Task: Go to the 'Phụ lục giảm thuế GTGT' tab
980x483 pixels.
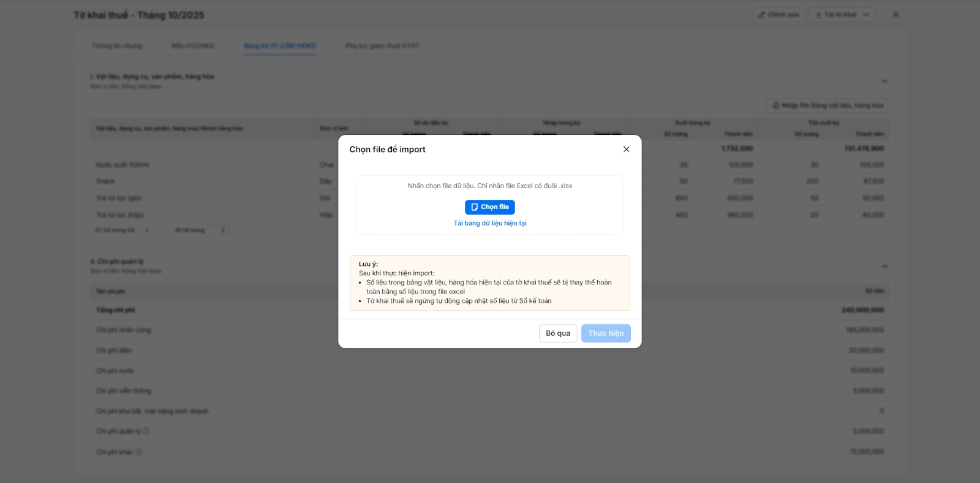Action: click(x=382, y=46)
